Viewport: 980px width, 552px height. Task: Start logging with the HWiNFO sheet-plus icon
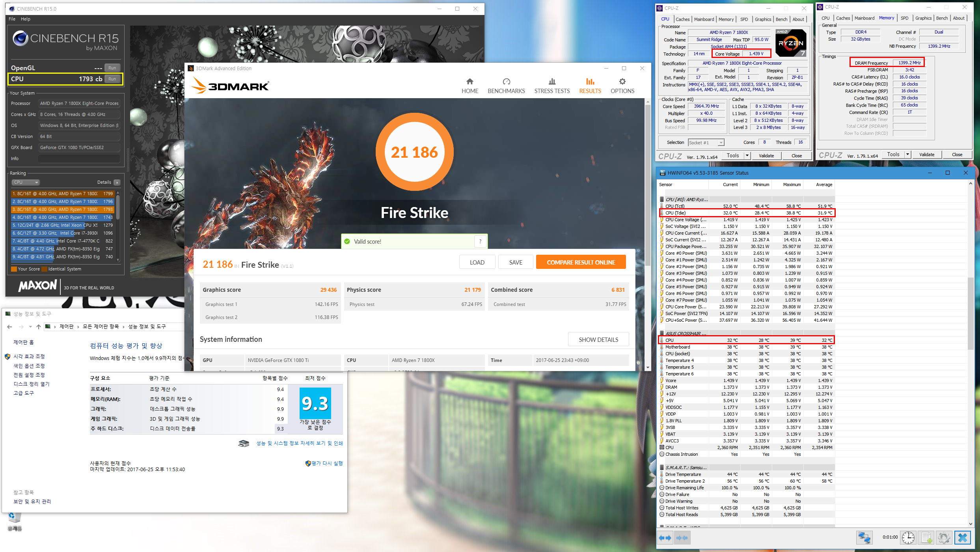click(926, 538)
